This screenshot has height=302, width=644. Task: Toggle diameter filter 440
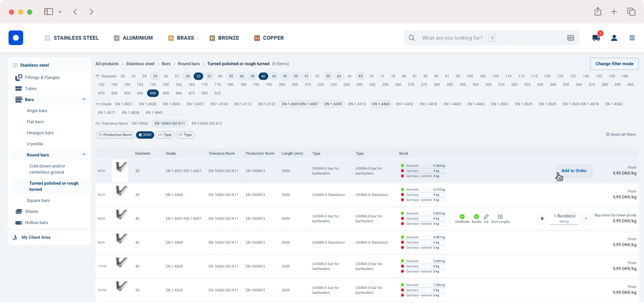pos(152,93)
